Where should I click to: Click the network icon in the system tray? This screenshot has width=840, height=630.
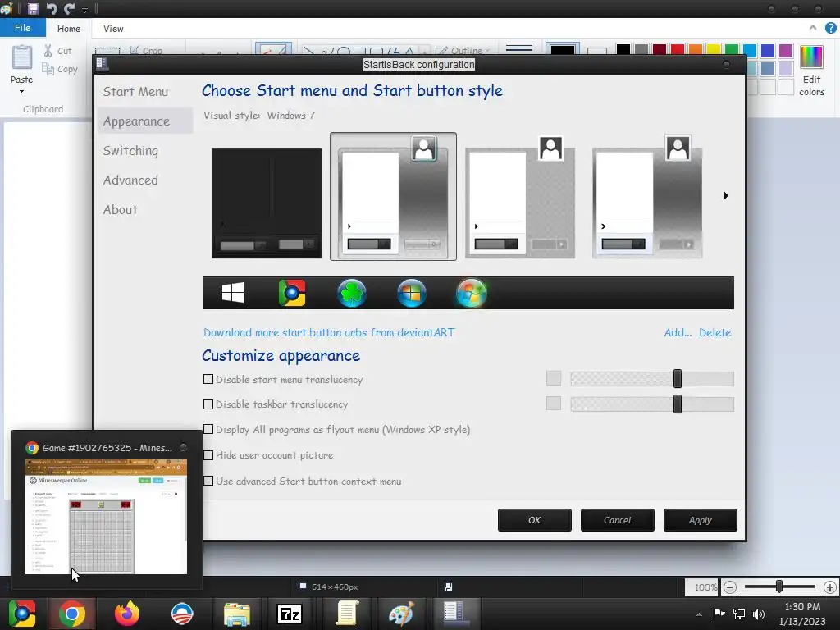tap(739, 614)
